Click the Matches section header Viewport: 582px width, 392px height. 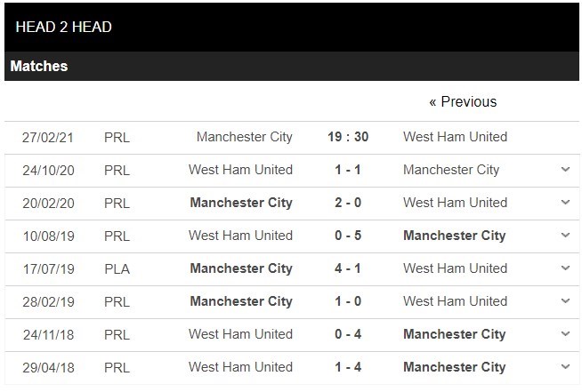(x=39, y=67)
